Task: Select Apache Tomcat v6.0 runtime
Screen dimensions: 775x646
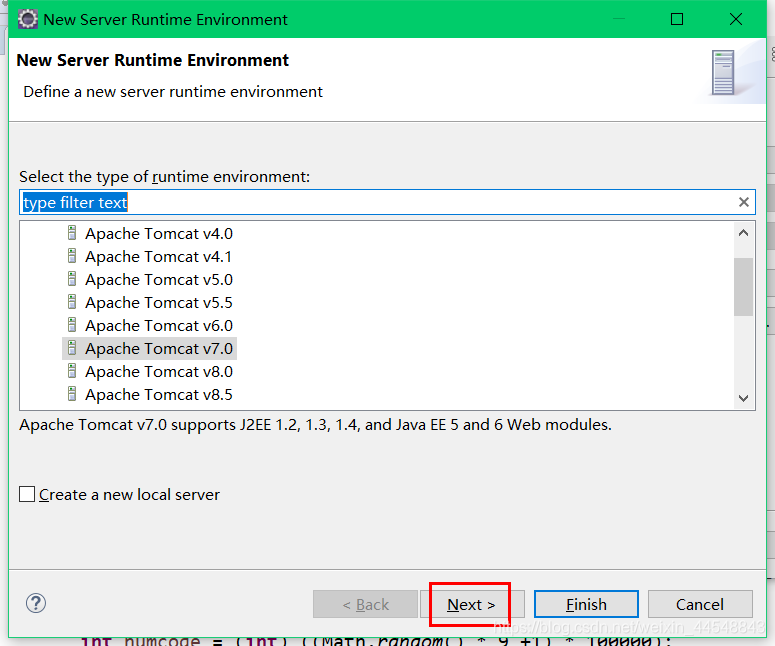Action: coord(159,326)
